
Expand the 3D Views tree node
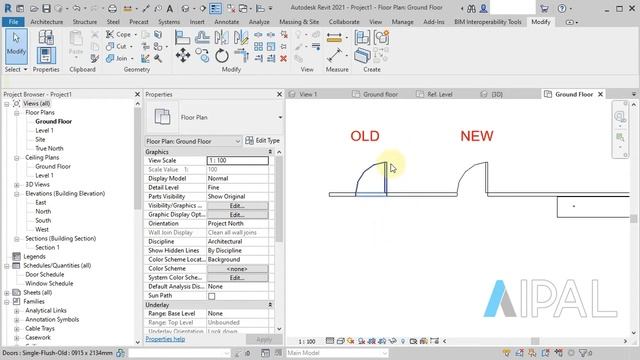click(x=16, y=185)
